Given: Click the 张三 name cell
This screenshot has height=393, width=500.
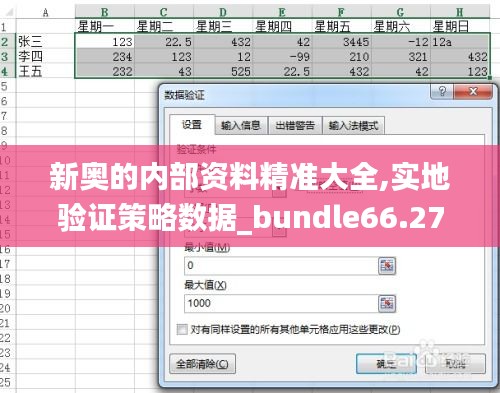Looking at the screenshot, I should tap(45, 42).
